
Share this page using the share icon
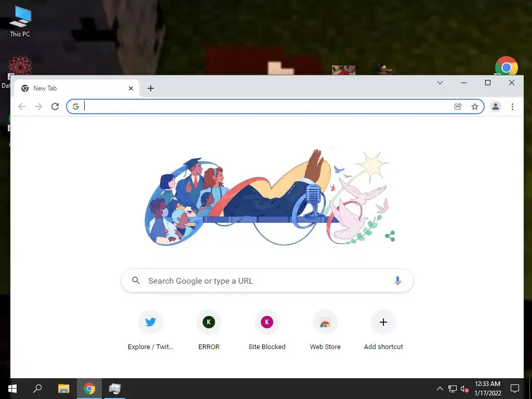click(458, 107)
